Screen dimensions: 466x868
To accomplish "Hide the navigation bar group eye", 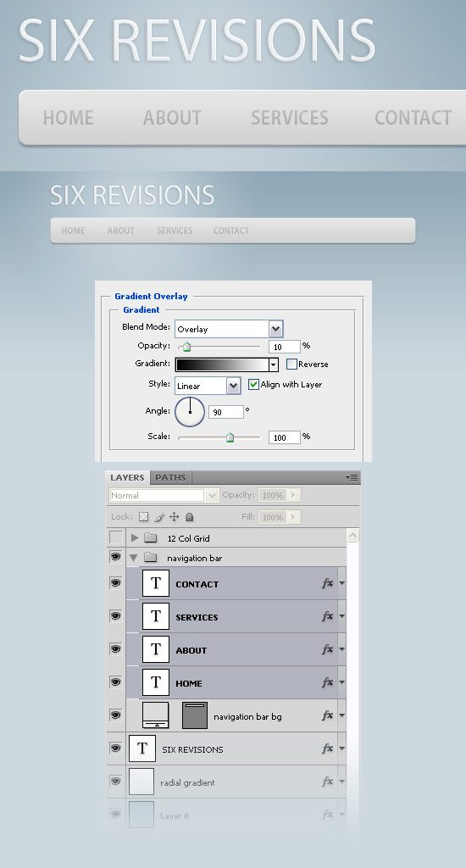I will (x=116, y=557).
